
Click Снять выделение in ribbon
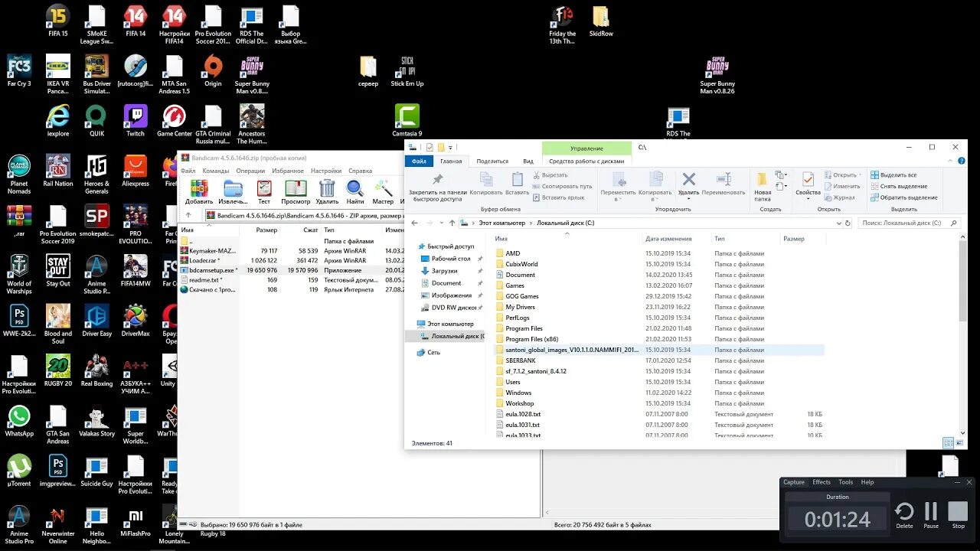coord(898,186)
